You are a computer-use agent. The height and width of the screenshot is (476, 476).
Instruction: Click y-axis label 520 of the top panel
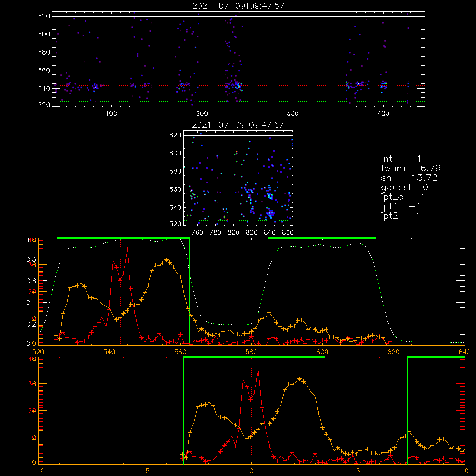tap(44, 105)
